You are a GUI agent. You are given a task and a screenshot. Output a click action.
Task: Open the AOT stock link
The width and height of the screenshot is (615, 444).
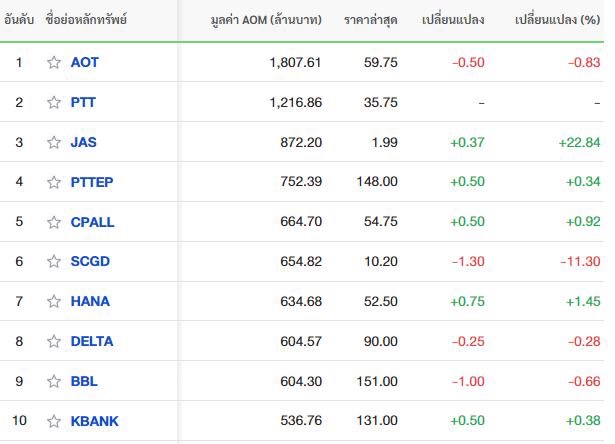point(84,62)
